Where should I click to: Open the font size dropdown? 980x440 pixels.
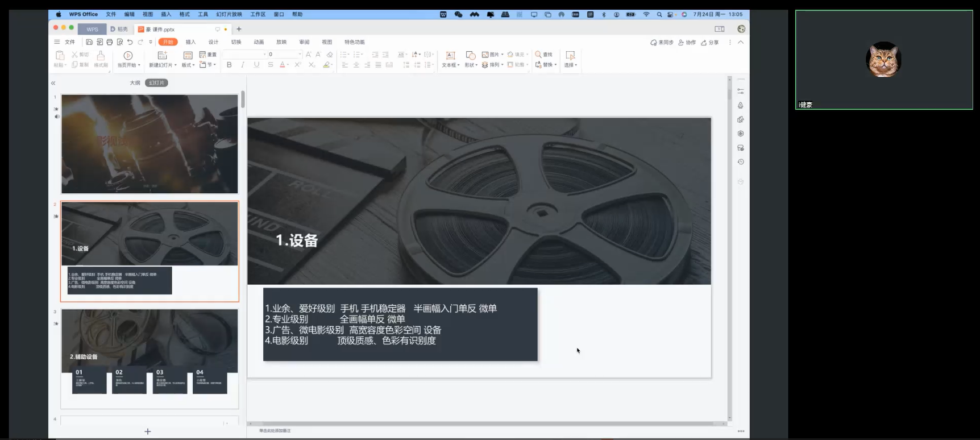point(300,55)
